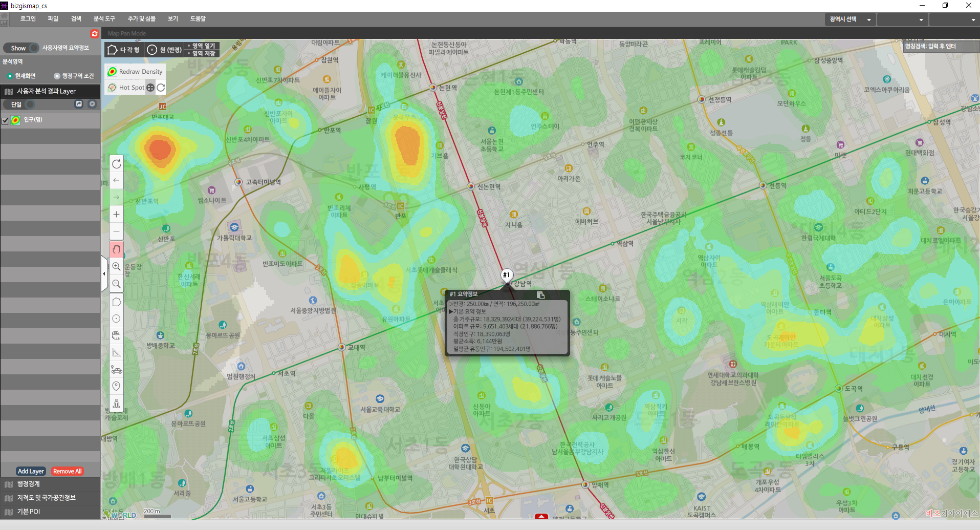Click the red refresh icon in left panel
Image resolution: width=980 pixels, height=530 pixels.
click(x=94, y=34)
